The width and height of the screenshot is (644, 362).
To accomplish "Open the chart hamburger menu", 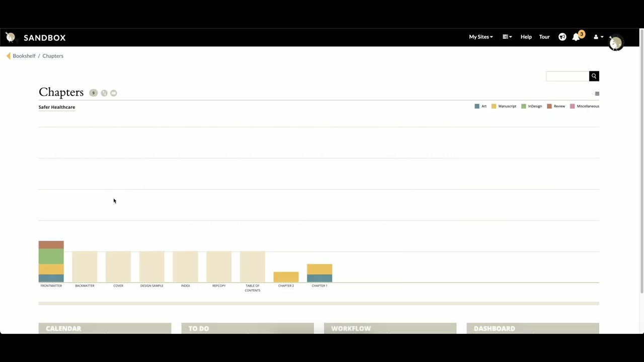I will click(x=597, y=94).
